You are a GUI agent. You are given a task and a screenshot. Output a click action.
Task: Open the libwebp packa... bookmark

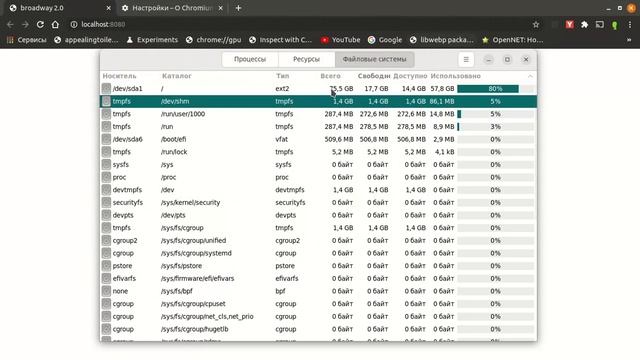442,40
